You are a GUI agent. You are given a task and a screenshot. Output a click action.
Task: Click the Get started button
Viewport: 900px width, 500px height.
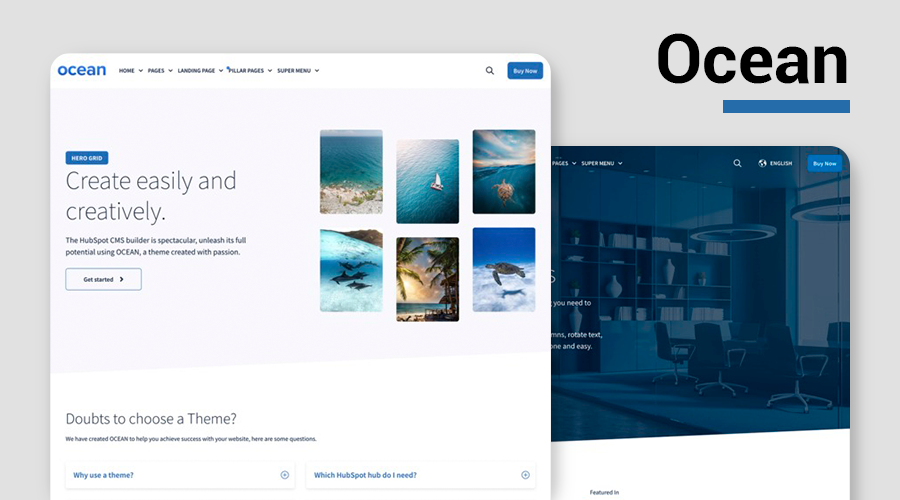[103, 279]
